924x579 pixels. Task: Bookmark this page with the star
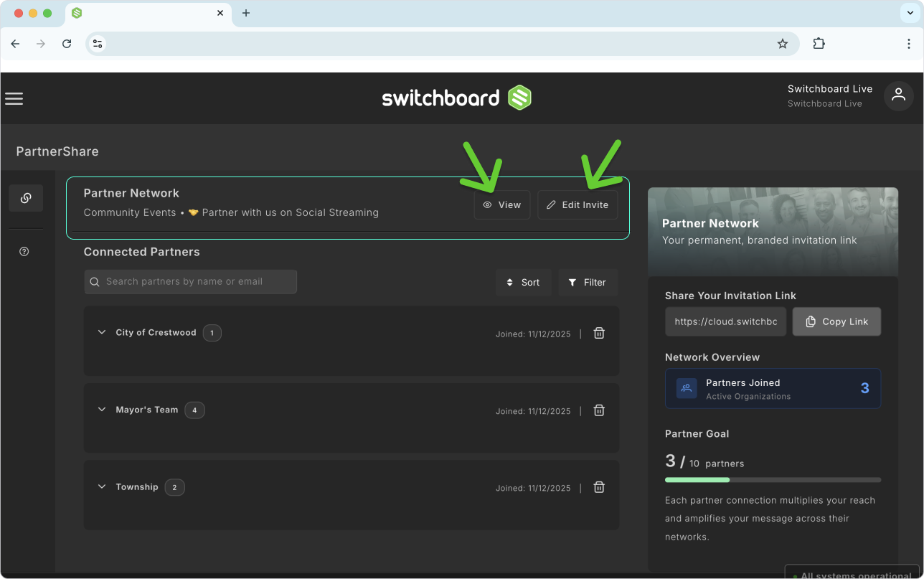[783, 44]
